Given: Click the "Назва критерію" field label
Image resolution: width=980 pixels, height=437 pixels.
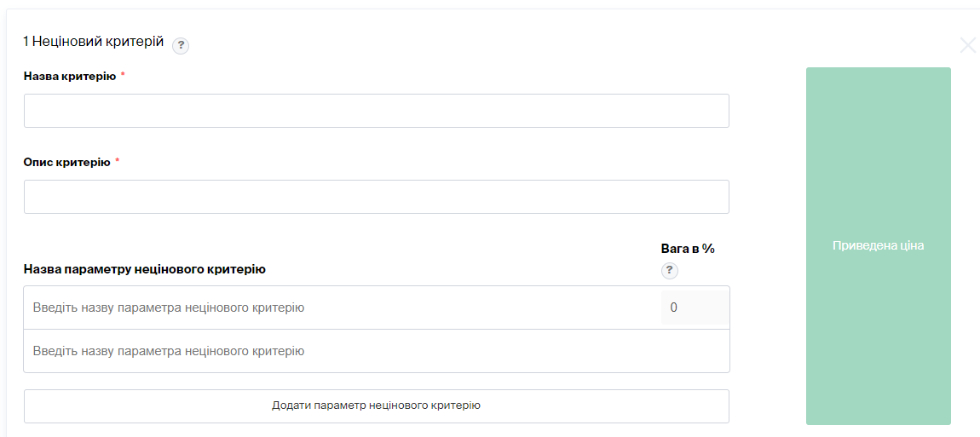Looking at the screenshot, I should click(x=70, y=77).
